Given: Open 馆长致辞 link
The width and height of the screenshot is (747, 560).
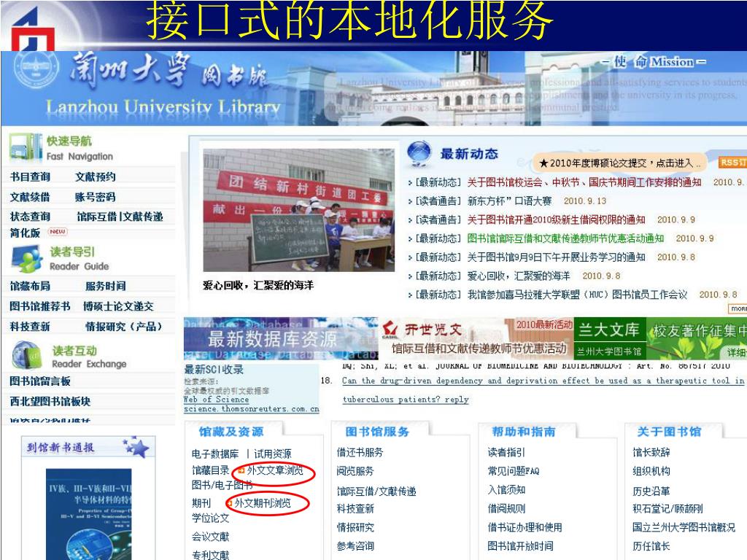Looking at the screenshot, I should point(651,452).
